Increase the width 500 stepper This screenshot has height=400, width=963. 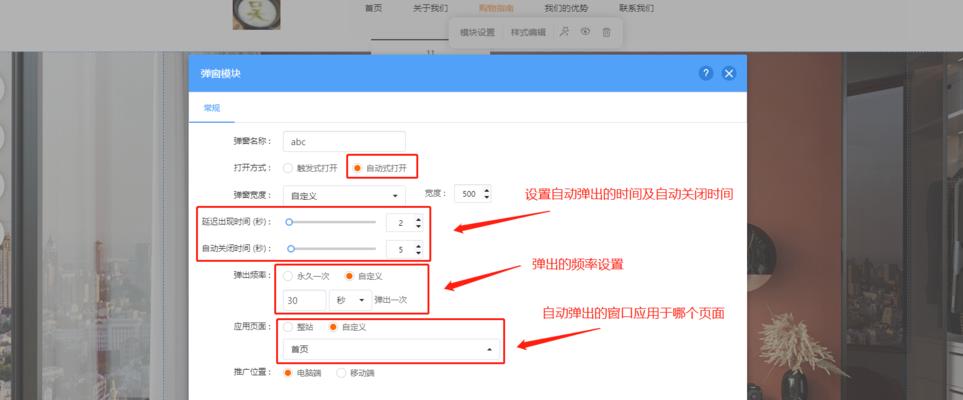[x=487, y=190]
